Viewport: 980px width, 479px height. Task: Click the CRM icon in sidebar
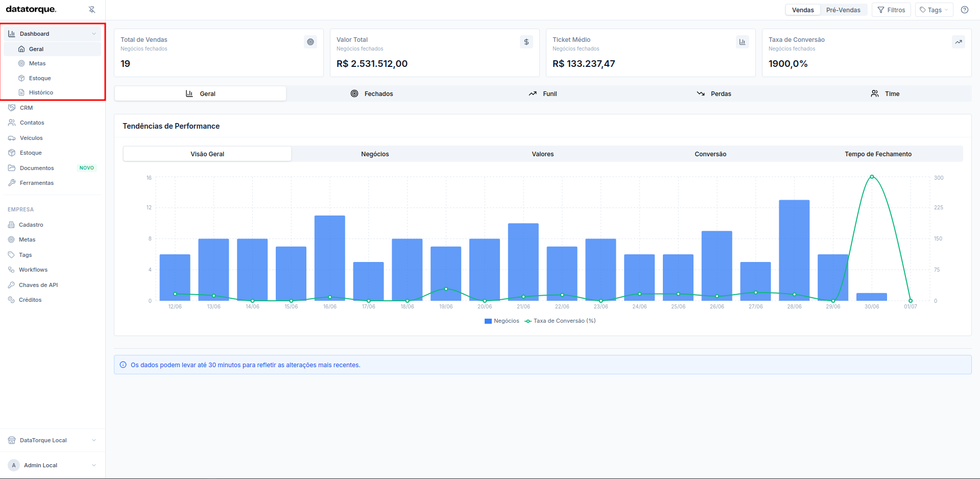click(12, 108)
